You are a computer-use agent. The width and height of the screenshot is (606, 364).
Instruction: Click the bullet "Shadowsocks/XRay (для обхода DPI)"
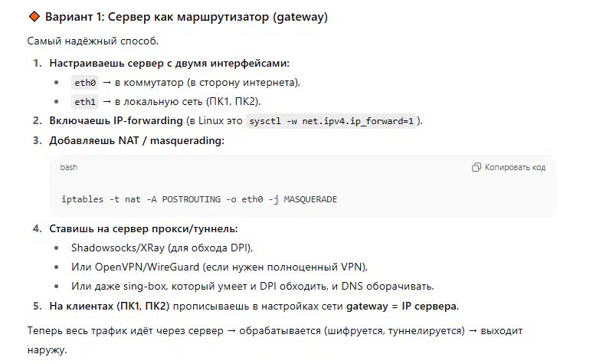tap(162, 248)
